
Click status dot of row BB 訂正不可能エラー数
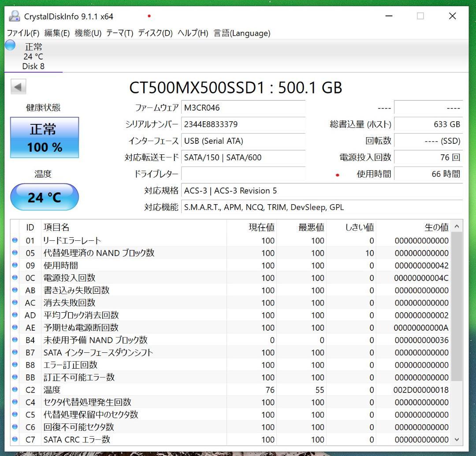[x=15, y=377]
